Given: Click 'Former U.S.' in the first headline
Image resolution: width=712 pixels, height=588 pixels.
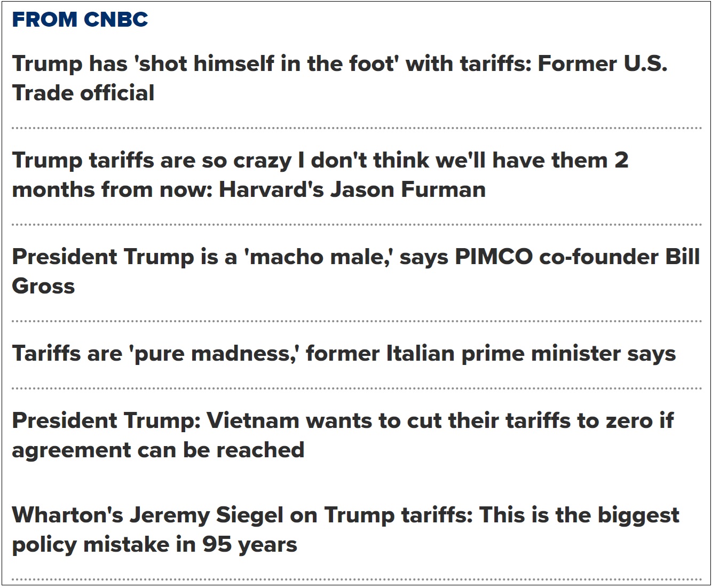Looking at the screenshot, I should [602, 64].
